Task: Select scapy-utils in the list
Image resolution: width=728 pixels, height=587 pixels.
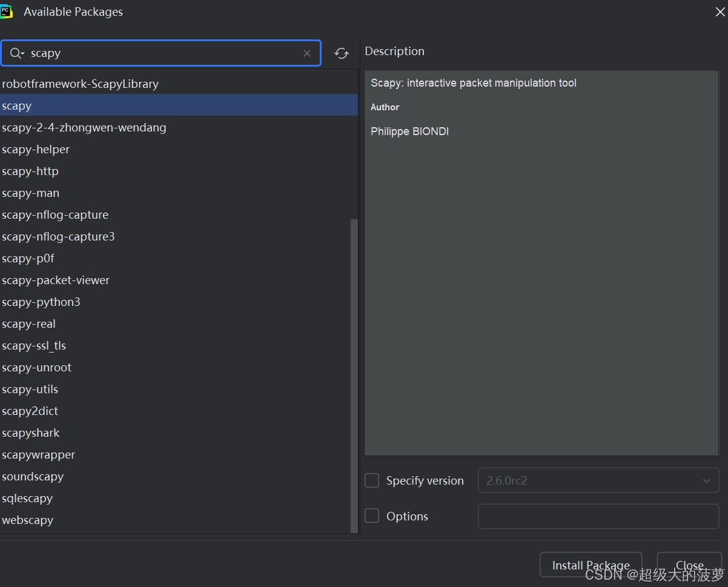Action: click(175, 389)
